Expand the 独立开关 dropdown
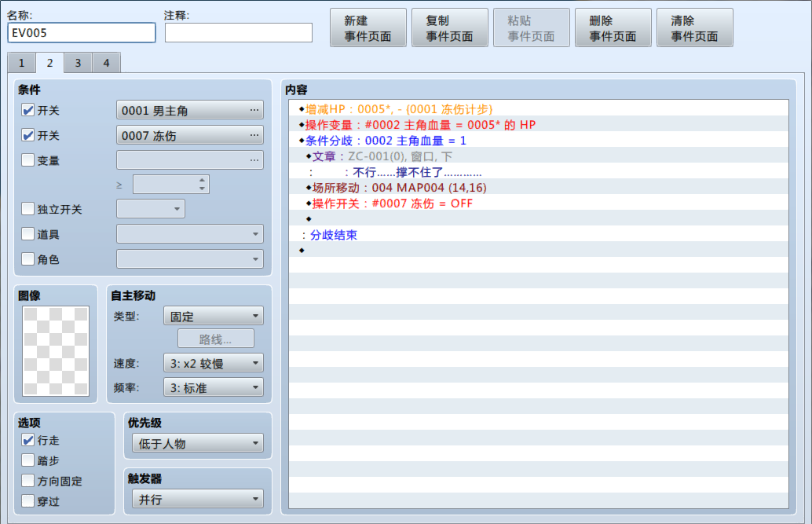Viewport: 812px width, 524px height. (151, 209)
